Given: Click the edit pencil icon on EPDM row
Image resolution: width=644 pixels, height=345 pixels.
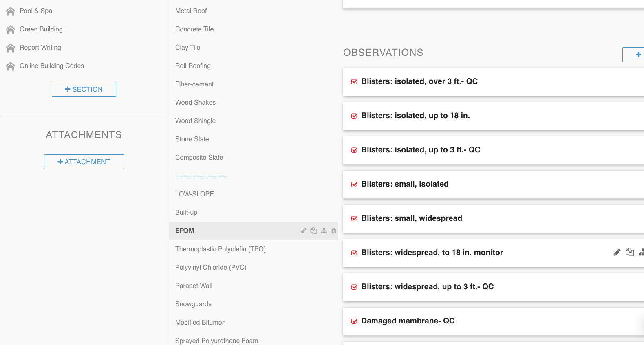Looking at the screenshot, I should [x=304, y=231].
